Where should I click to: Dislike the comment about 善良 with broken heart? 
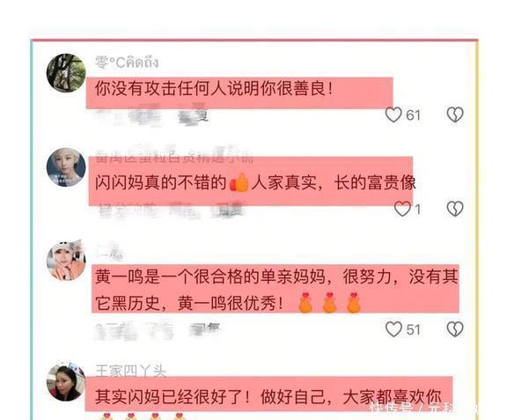[x=455, y=114]
